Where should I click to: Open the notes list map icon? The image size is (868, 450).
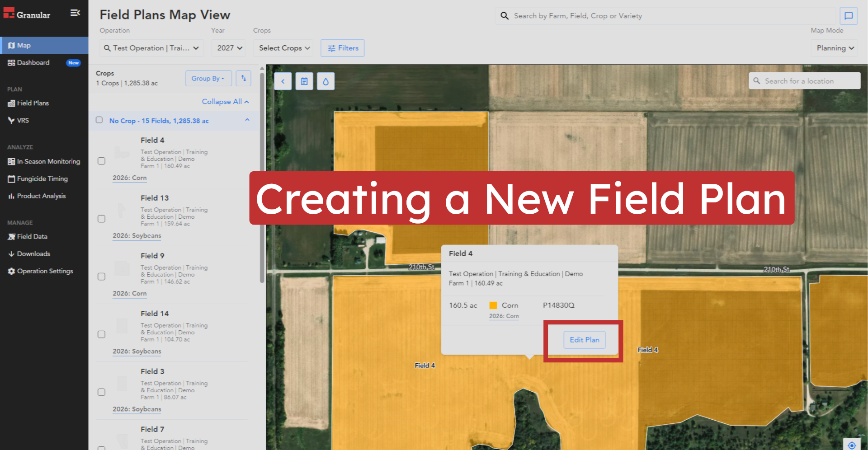click(x=304, y=81)
